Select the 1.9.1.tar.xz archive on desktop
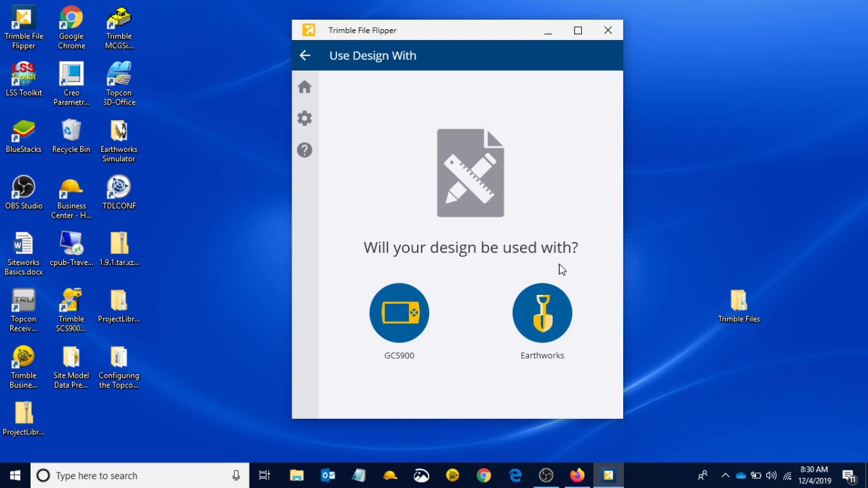 tap(119, 249)
